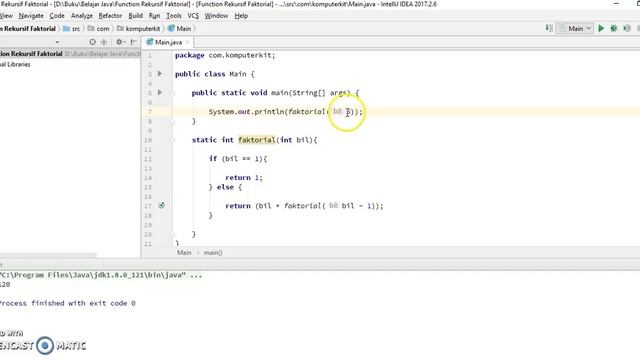Image resolution: width=640 pixels, height=360 pixels.
Task: Click 'Process finished with exit code 0'
Action: pyautogui.click(x=67, y=303)
